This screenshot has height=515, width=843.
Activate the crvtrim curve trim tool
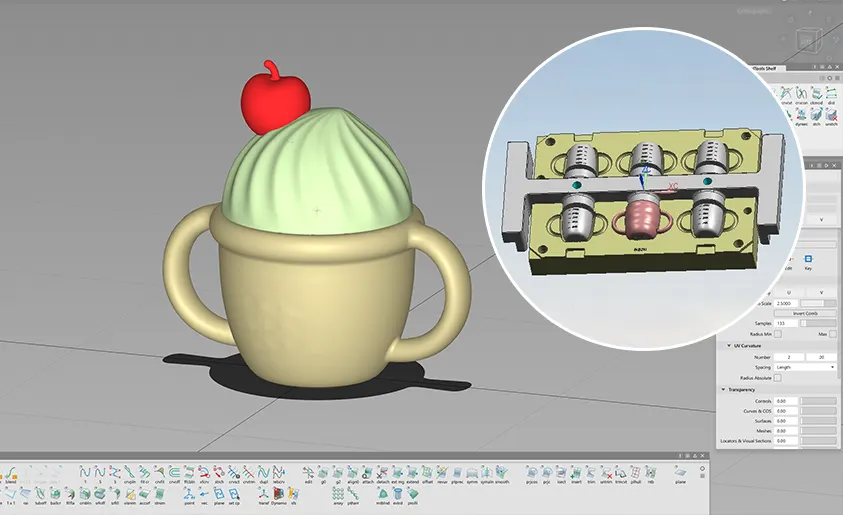pos(249,475)
